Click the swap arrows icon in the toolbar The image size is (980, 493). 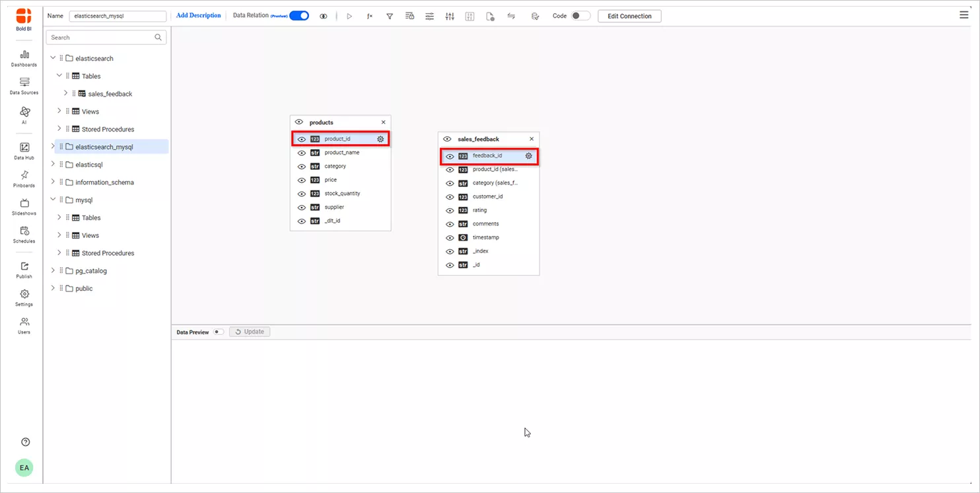511,16
